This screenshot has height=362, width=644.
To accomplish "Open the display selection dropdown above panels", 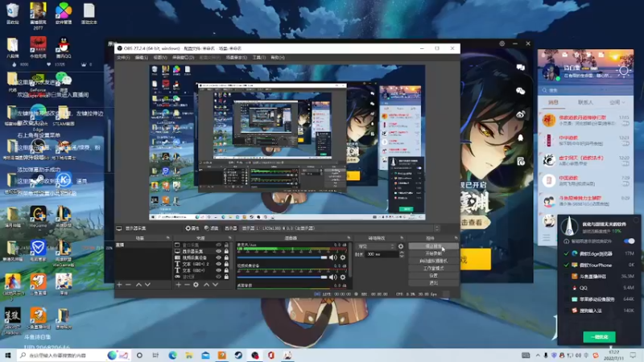I will pyautogui.click(x=339, y=228).
